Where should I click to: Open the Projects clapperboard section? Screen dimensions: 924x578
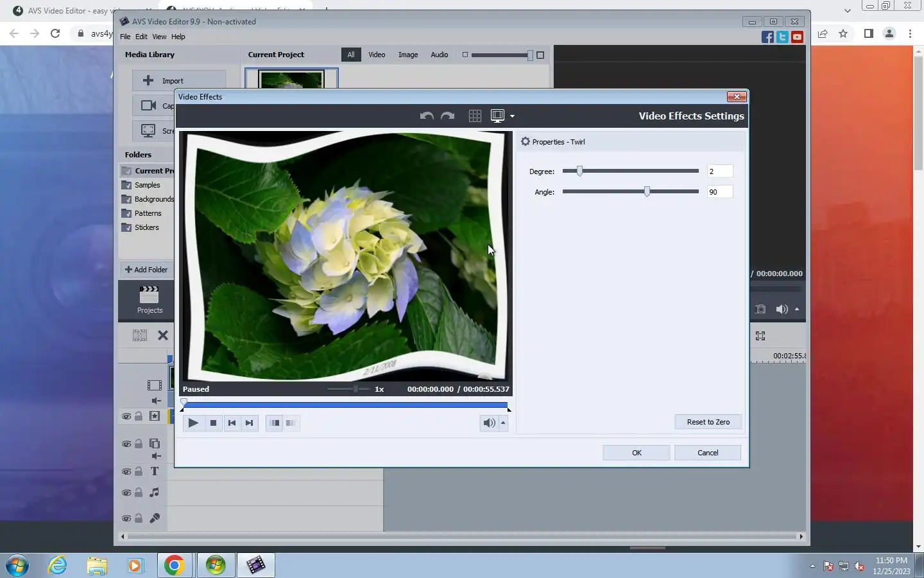click(150, 300)
